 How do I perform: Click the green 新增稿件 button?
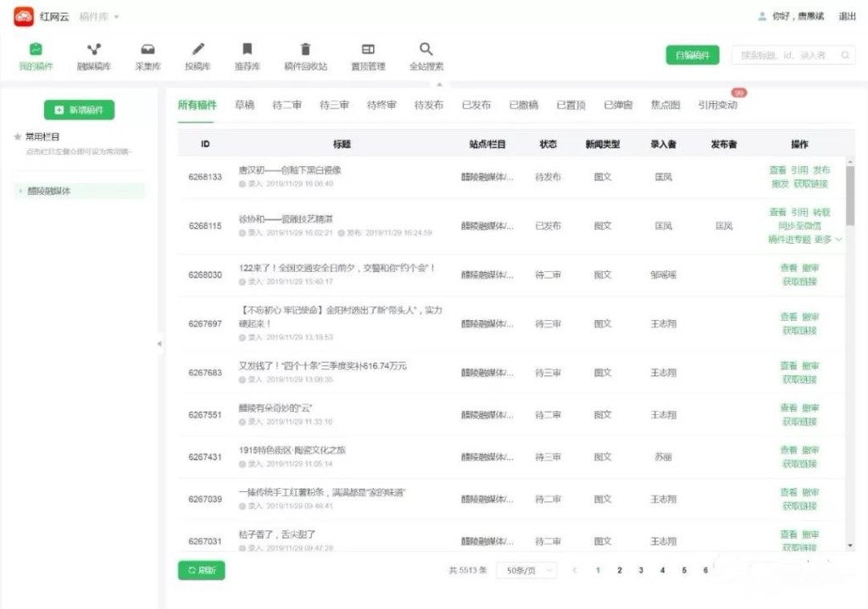tap(79, 110)
